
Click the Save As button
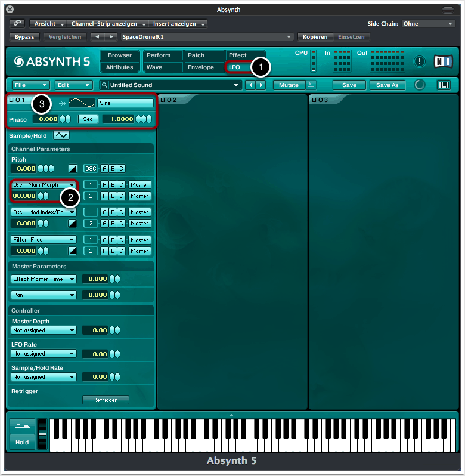click(387, 85)
